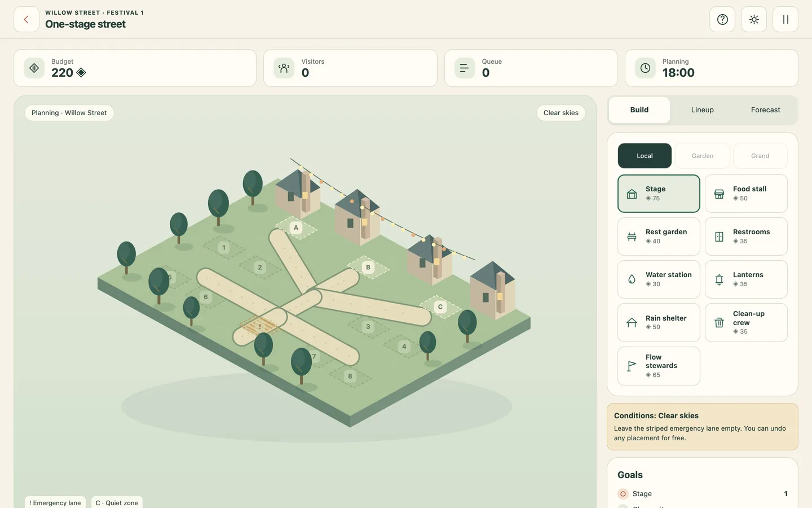Viewport: 812px width, 508px height.
Task: Open the help question mark button
Action: pyautogui.click(x=722, y=19)
